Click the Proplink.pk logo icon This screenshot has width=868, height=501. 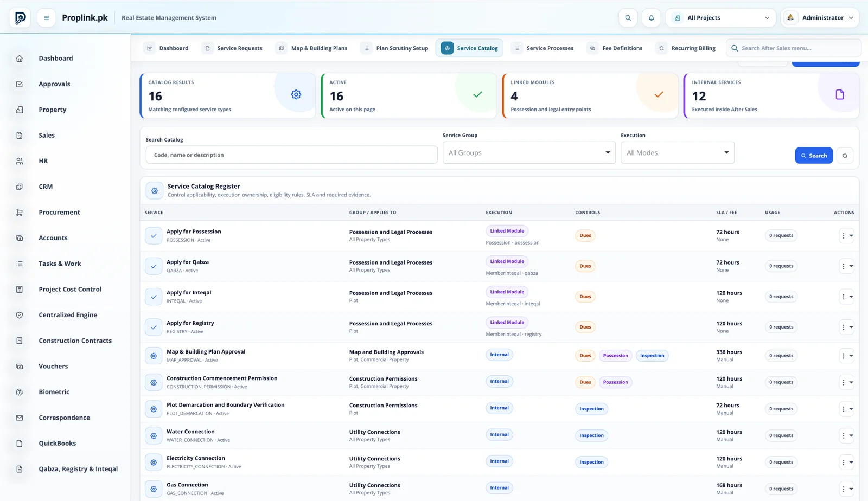[20, 18]
